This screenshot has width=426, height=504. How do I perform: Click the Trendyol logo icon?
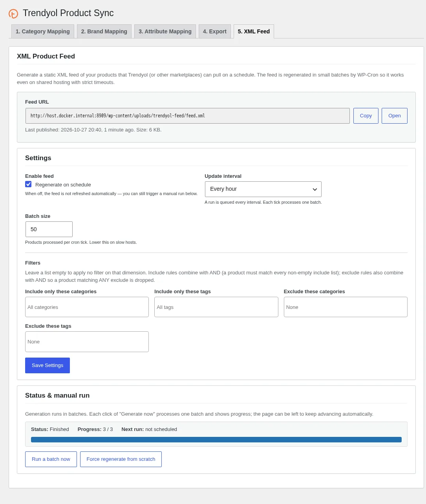(x=13, y=14)
